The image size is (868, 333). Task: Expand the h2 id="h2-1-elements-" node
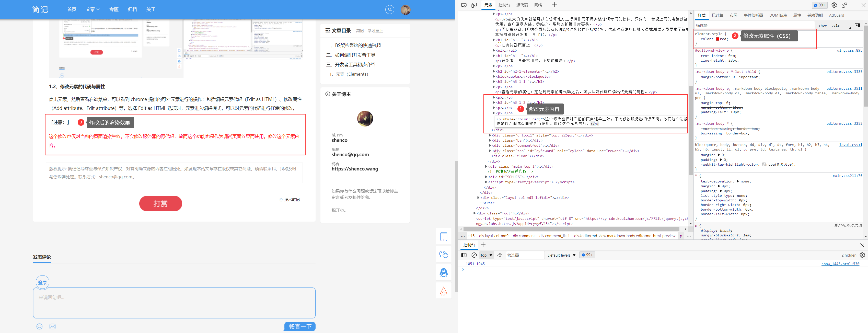click(494, 72)
